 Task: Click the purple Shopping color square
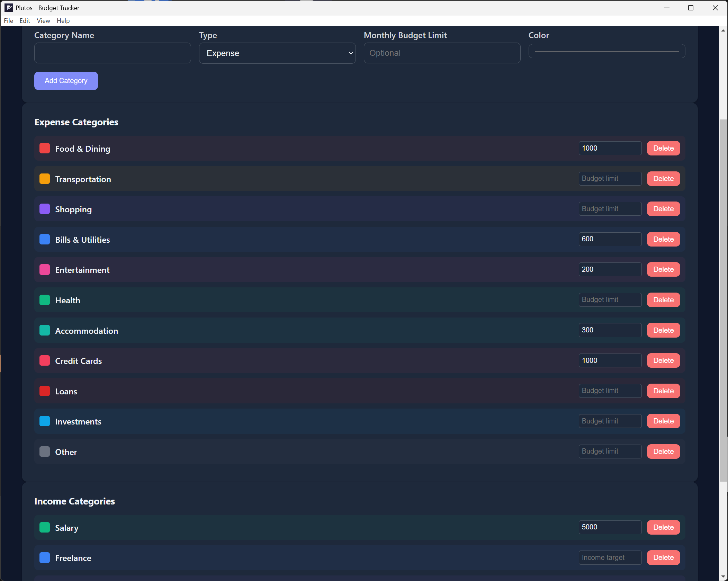(x=45, y=209)
